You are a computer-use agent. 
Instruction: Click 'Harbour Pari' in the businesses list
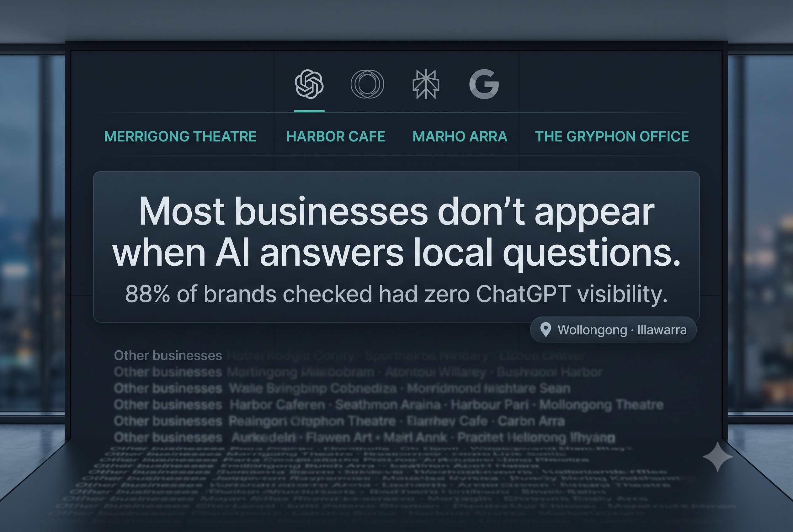tap(490, 405)
